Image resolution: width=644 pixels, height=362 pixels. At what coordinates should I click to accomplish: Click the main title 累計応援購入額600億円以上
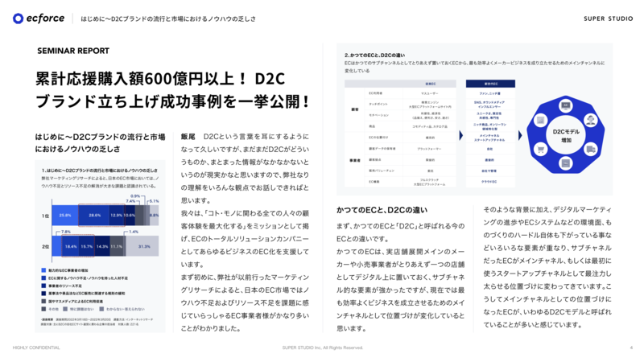tap(172, 90)
